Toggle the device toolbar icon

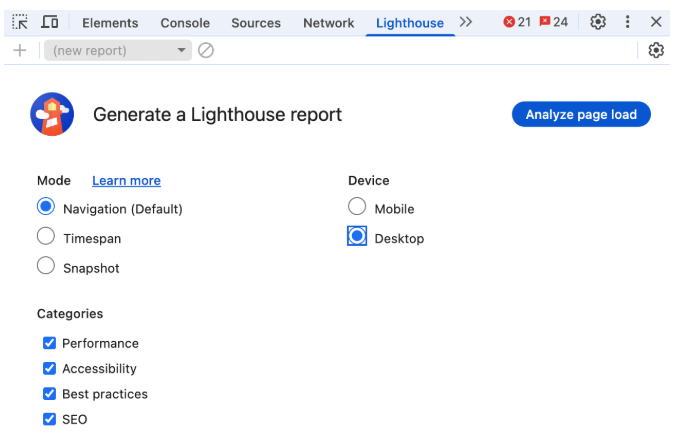pos(50,22)
